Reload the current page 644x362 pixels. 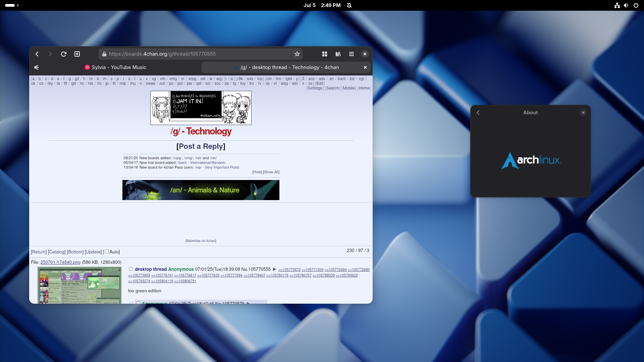click(64, 54)
